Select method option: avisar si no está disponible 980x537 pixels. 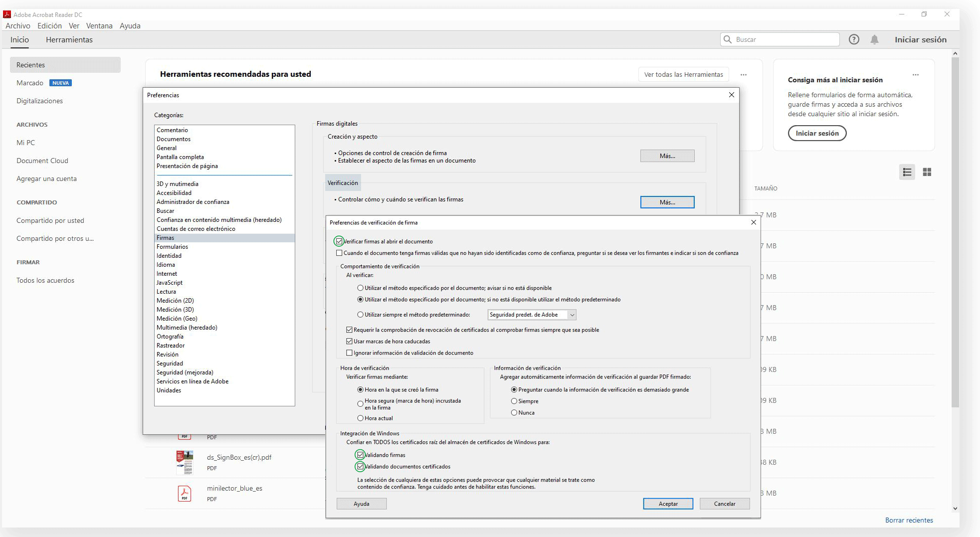coord(360,288)
